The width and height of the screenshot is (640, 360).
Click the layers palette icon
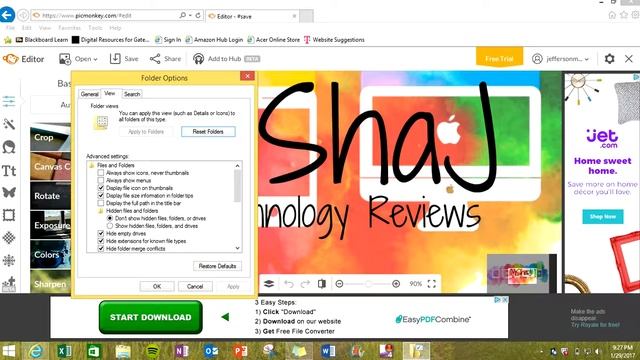click(269, 284)
